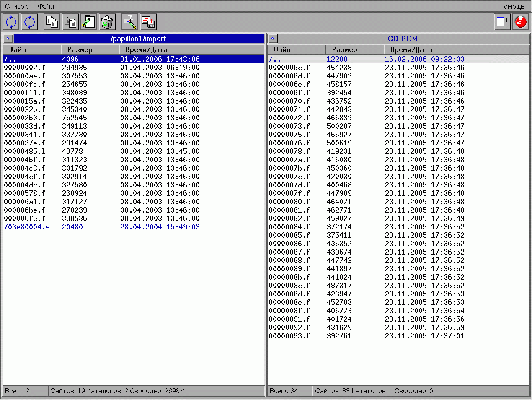This screenshot has height=400, width=532.
Task: Click the CD-ROM panel title bar
Action: coord(403,39)
